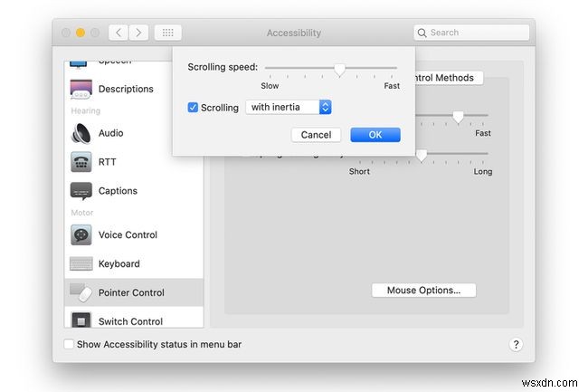Select the Audio speaker icon
This screenshot has width=588, height=392.
point(81,133)
